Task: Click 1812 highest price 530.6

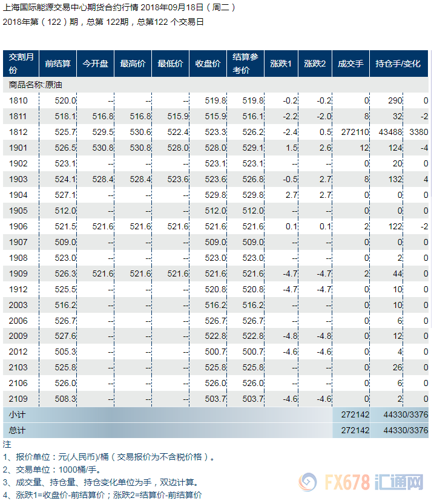Action: [x=140, y=132]
